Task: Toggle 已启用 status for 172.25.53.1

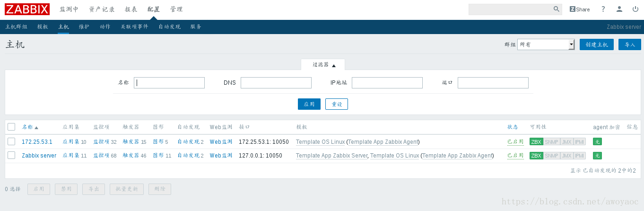Action: [515, 142]
